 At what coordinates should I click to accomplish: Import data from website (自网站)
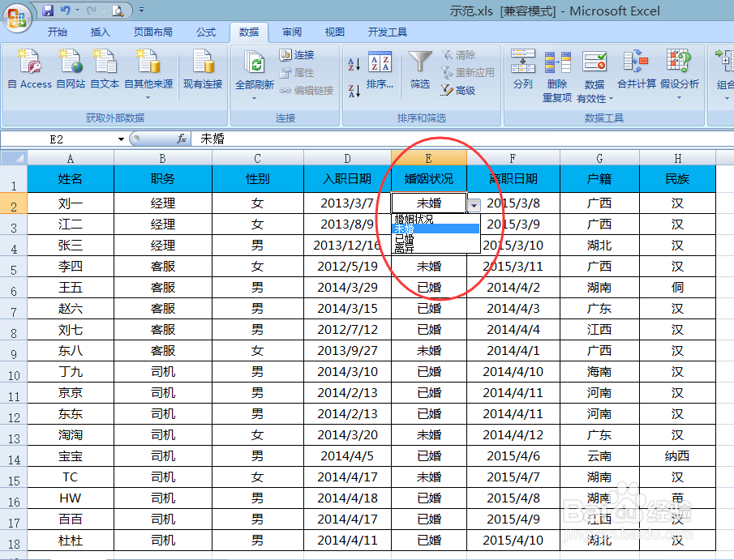point(71,69)
